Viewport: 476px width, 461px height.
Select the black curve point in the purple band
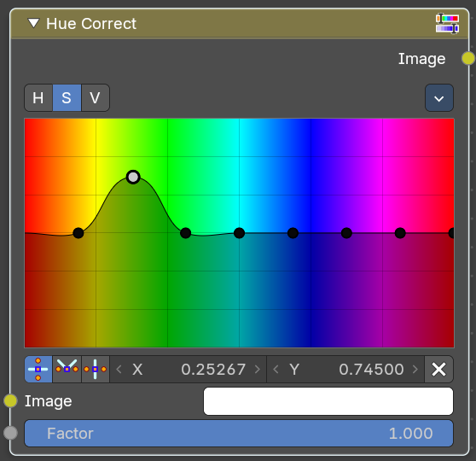(x=346, y=233)
